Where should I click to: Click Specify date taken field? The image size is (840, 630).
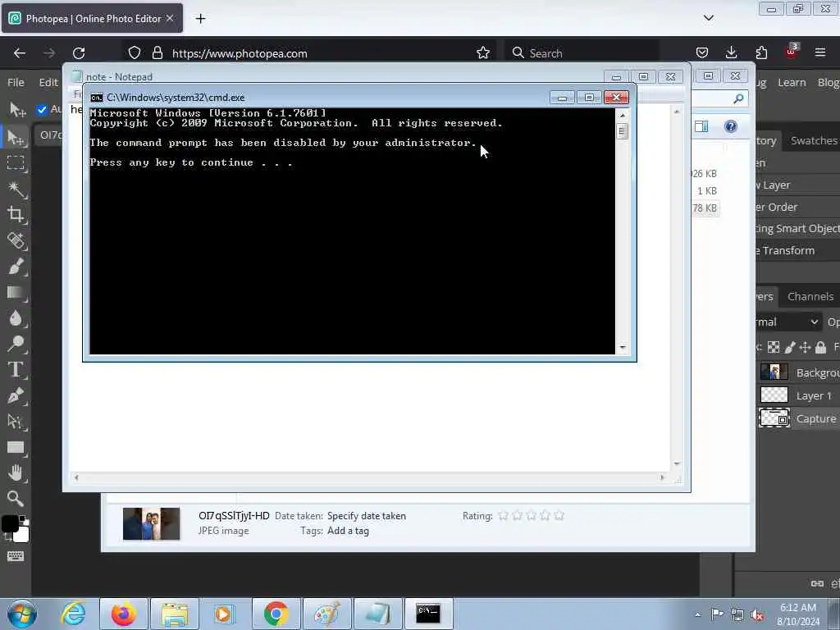367,516
